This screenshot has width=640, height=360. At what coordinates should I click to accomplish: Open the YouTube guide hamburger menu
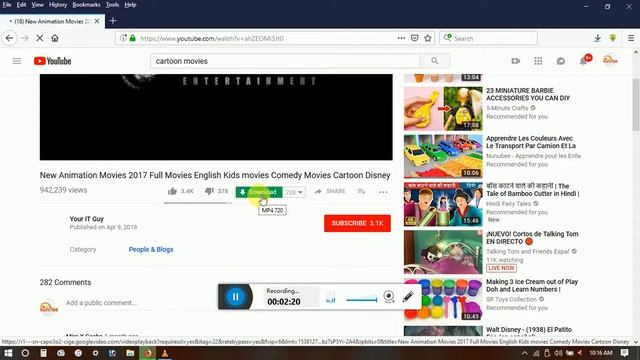click(x=17, y=61)
